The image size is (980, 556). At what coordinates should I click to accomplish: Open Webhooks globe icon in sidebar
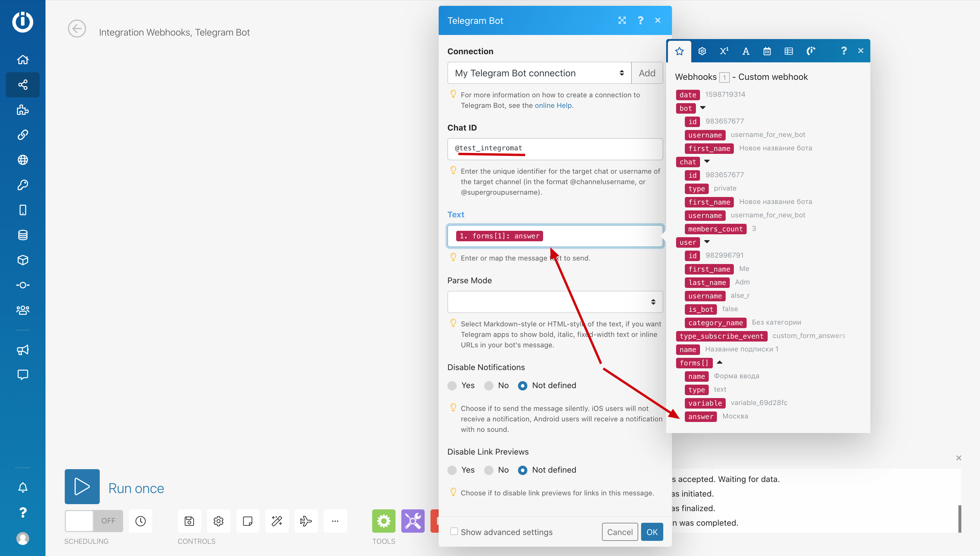(x=23, y=160)
